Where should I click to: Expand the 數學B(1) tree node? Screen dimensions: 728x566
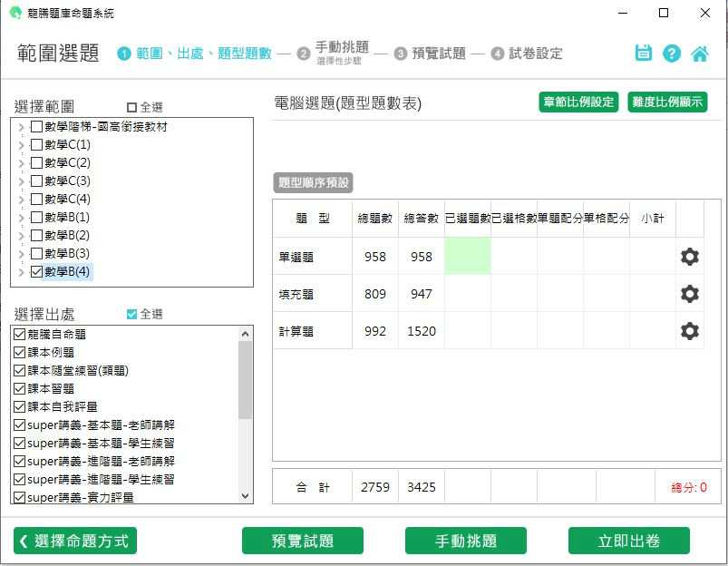click(21, 218)
